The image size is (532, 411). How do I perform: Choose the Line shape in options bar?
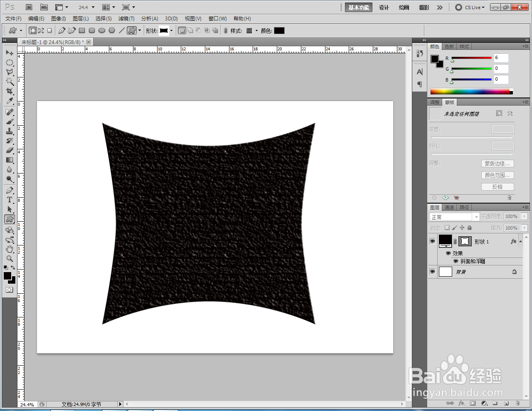coord(122,30)
